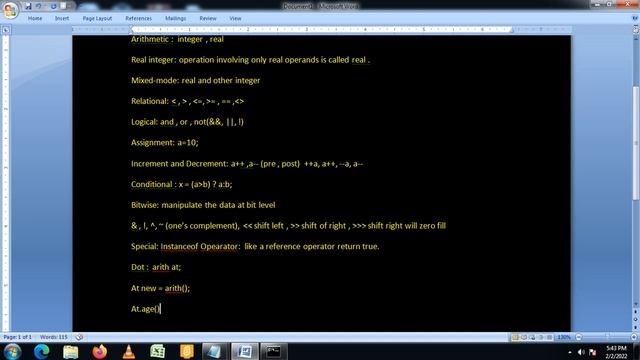The height and width of the screenshot is (360, 640).
Task: Click the Page: 1 of 1 status indicator
Action: pyautogui.click(x=17, y=337)
